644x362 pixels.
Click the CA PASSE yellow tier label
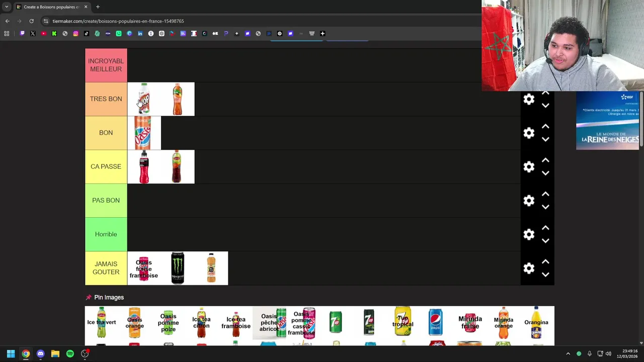tap(106, 166)
